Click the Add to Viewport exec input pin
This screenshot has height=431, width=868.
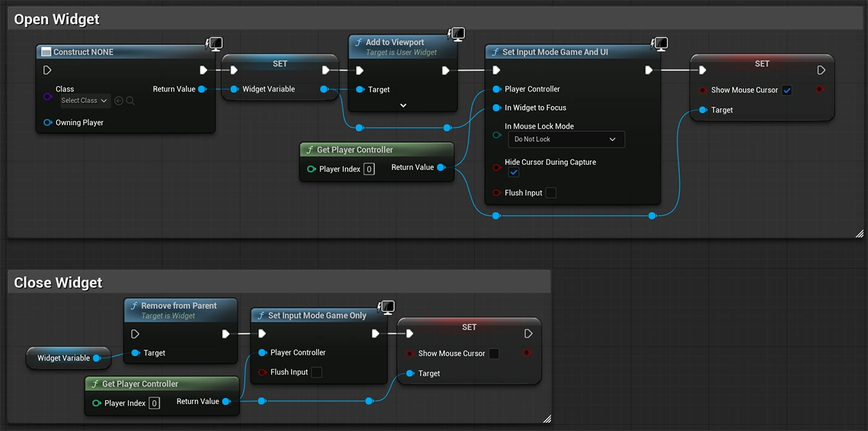360,70
